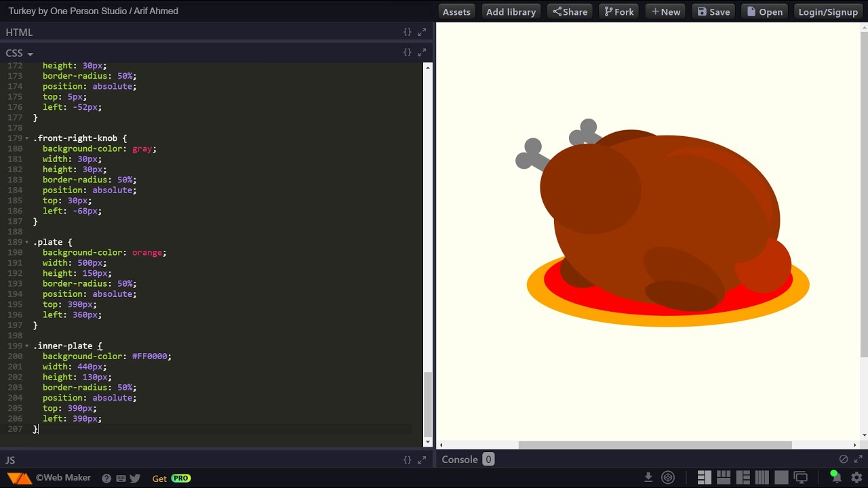Click the CSS editor vertical scrollbar thumb

coord(427,405)
